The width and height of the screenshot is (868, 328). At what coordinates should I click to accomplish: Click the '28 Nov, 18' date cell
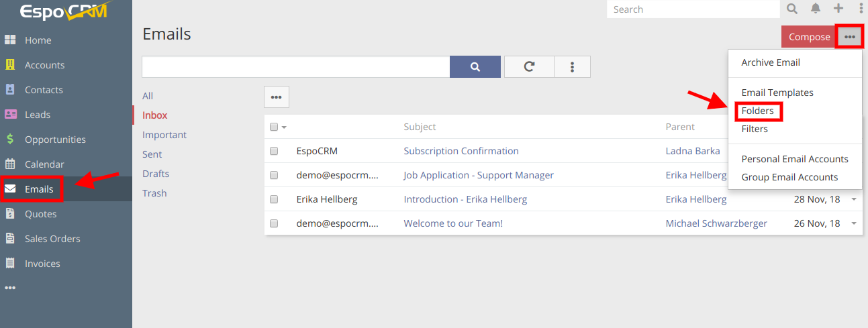[817, 199]
